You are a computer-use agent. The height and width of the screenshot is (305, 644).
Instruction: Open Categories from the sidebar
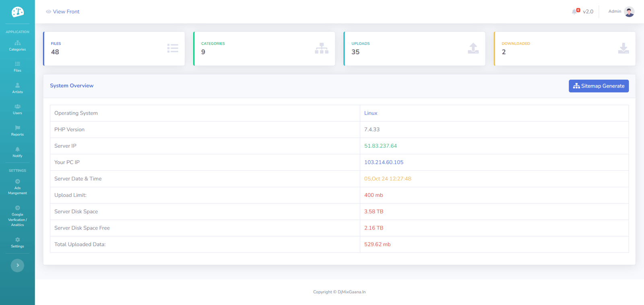tap(17, 45)
